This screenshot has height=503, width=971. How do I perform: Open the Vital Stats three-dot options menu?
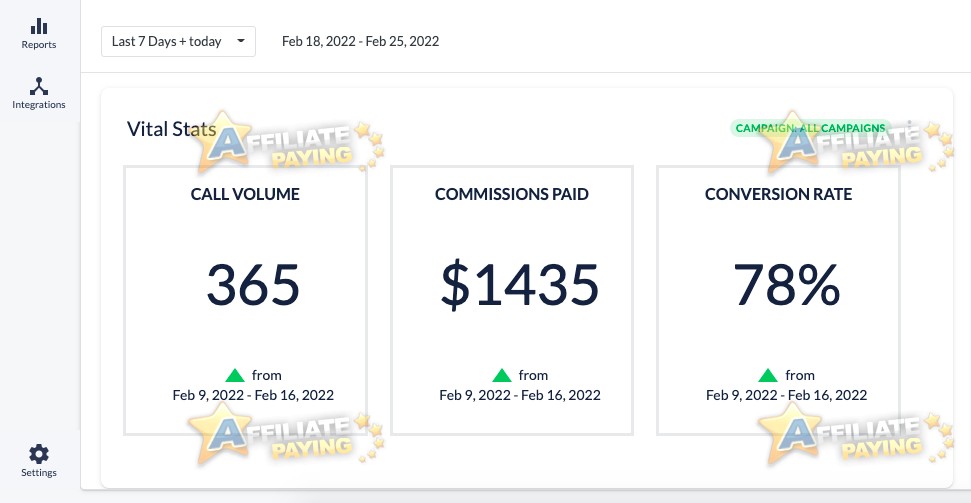point(909,128)
